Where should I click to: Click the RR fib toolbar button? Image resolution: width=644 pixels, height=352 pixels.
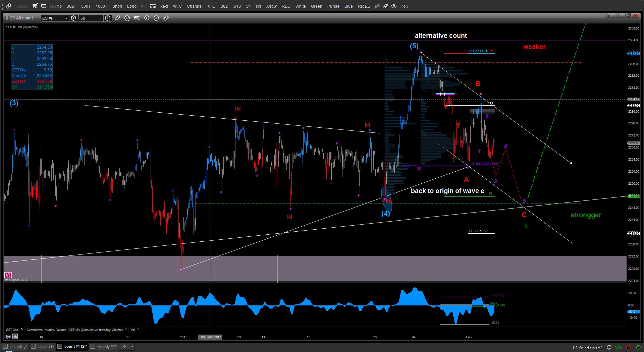point(56,6)
